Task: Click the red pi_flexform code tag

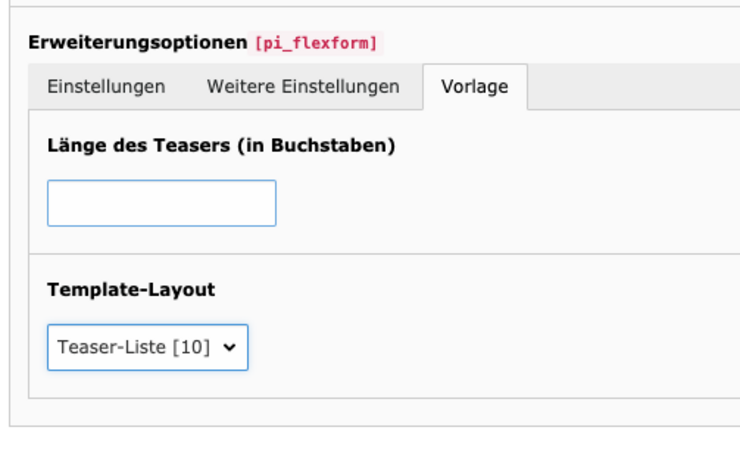Action: coord(318,44)
